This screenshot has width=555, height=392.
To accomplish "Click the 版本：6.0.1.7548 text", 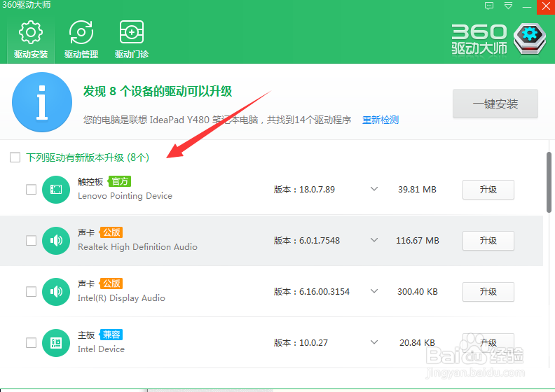I will 306,241.
